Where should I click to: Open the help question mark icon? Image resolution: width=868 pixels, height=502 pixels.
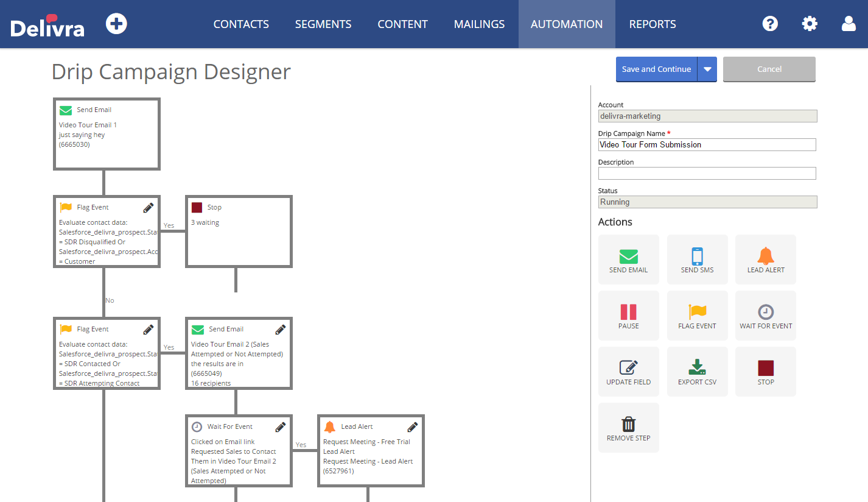coord(770,24)
